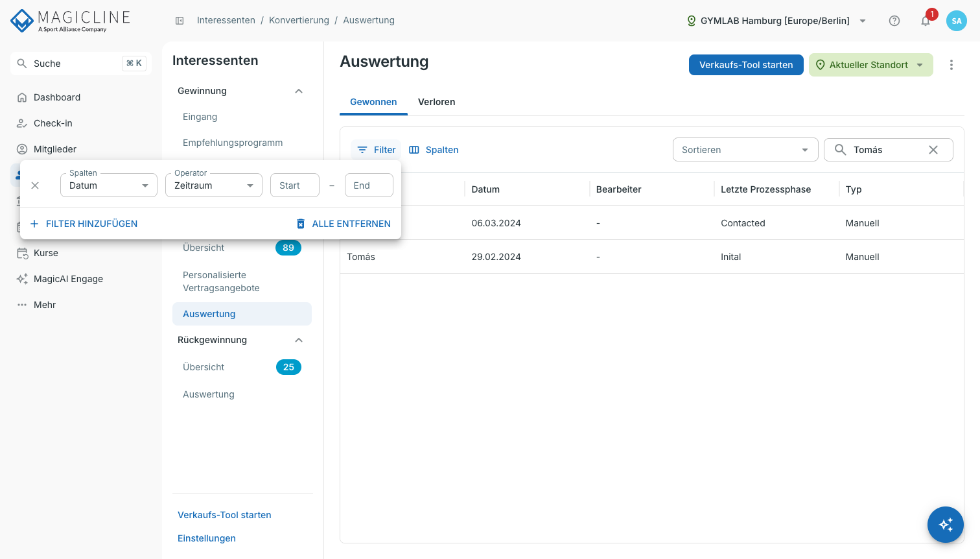Clear the Tomás search text
Viewport: 980px width, 559px height.
933,150
